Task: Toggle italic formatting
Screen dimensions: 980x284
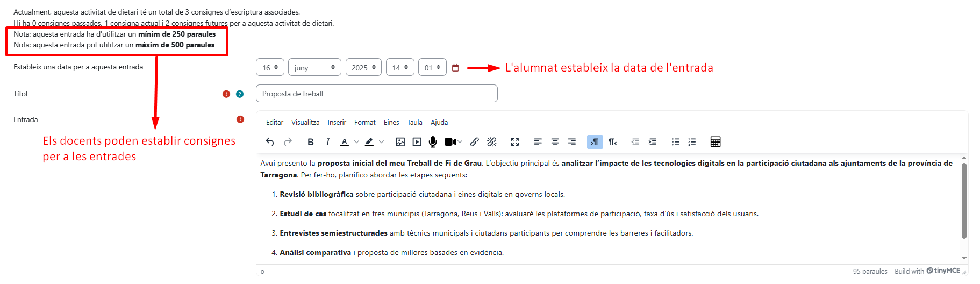Action: (x=327, y=142)
